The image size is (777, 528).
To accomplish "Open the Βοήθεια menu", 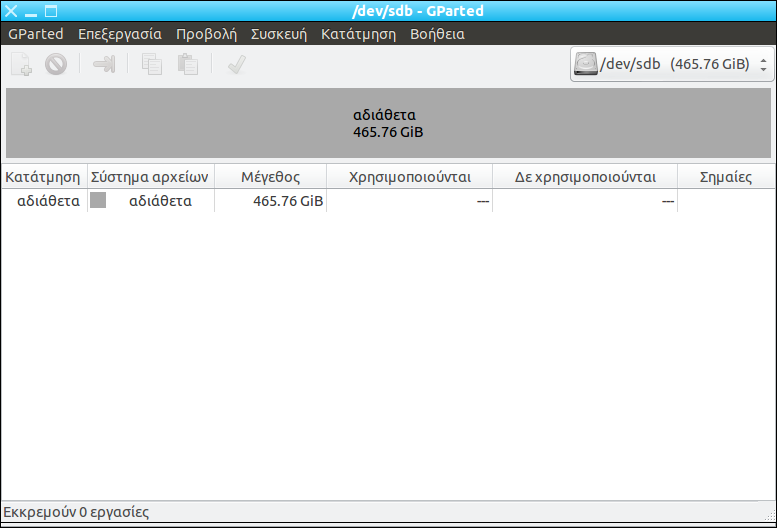I will coord(437,34).
